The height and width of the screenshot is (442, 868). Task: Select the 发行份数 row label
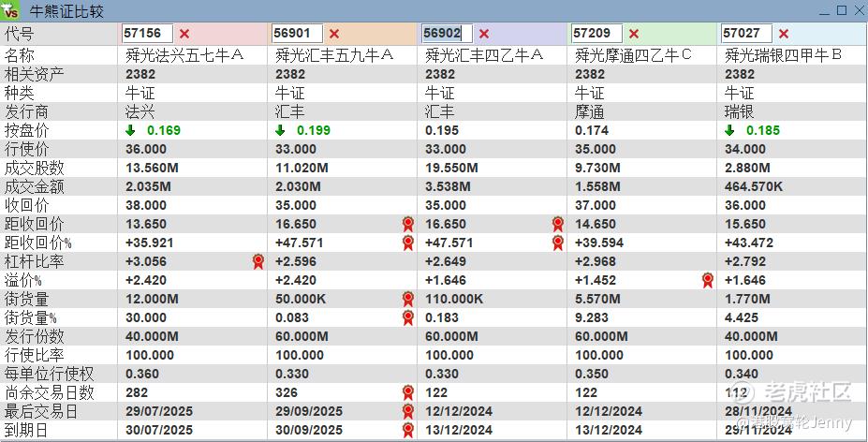click(35, 336)
